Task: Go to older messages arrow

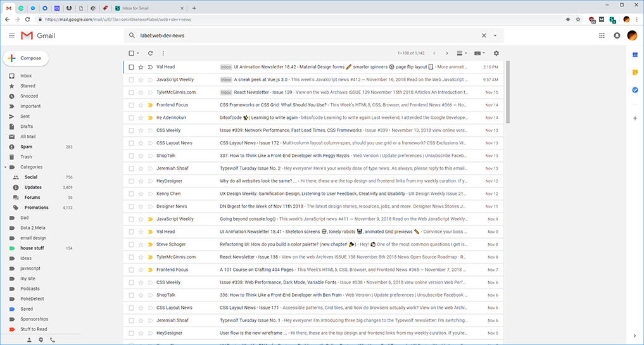Action: click(447, 53)
